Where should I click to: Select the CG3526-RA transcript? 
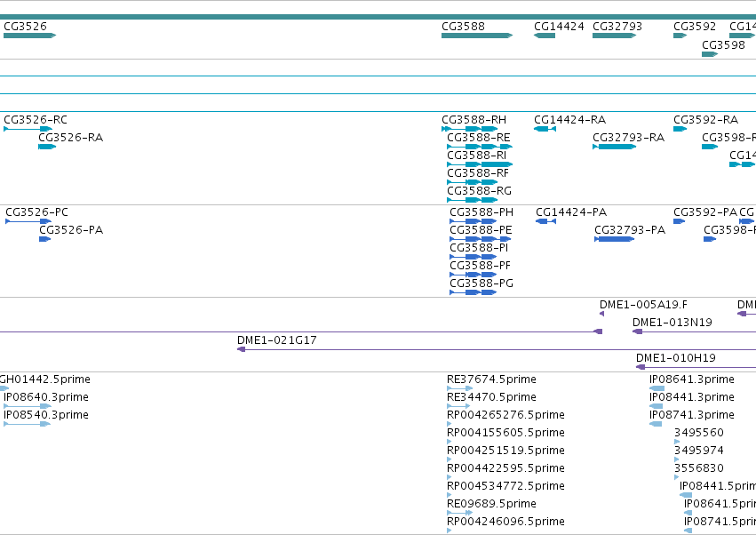pos(47,147)
